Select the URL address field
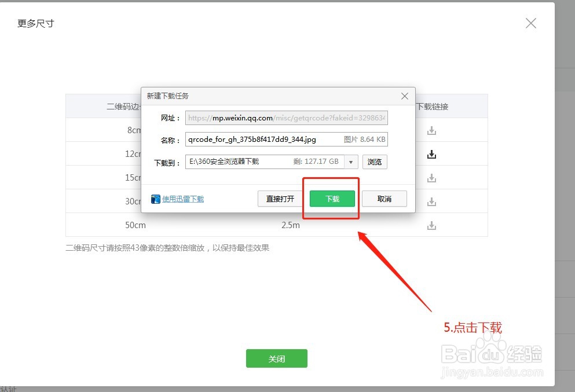 point(287,118)
